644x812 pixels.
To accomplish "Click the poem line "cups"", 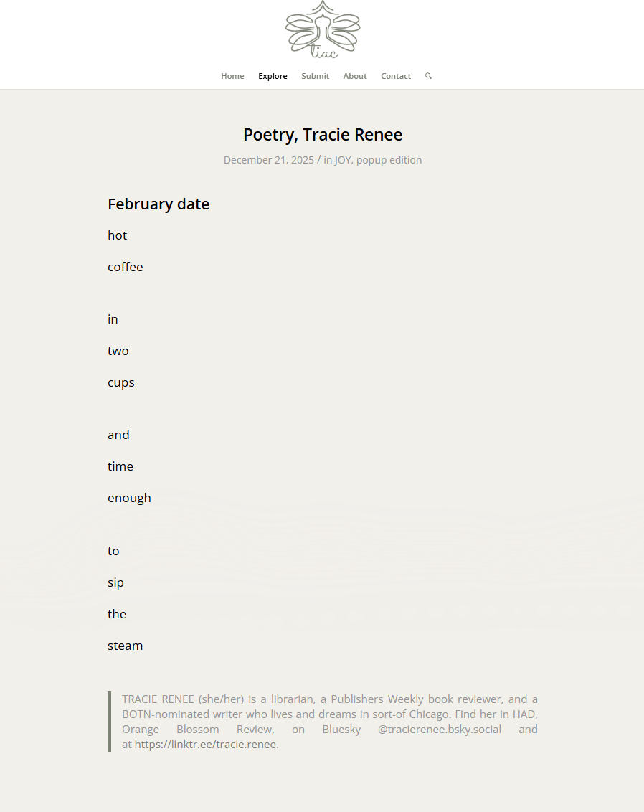I will point(121,382).
